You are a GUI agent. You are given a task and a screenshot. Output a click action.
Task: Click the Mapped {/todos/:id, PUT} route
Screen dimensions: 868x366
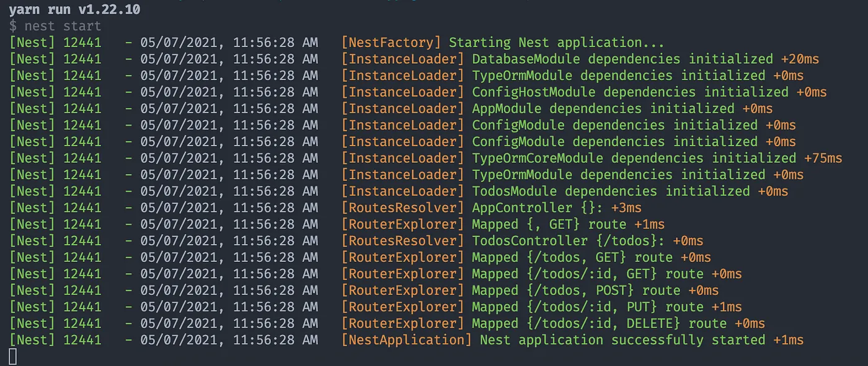pyautogui.click(x=587, y=307)
